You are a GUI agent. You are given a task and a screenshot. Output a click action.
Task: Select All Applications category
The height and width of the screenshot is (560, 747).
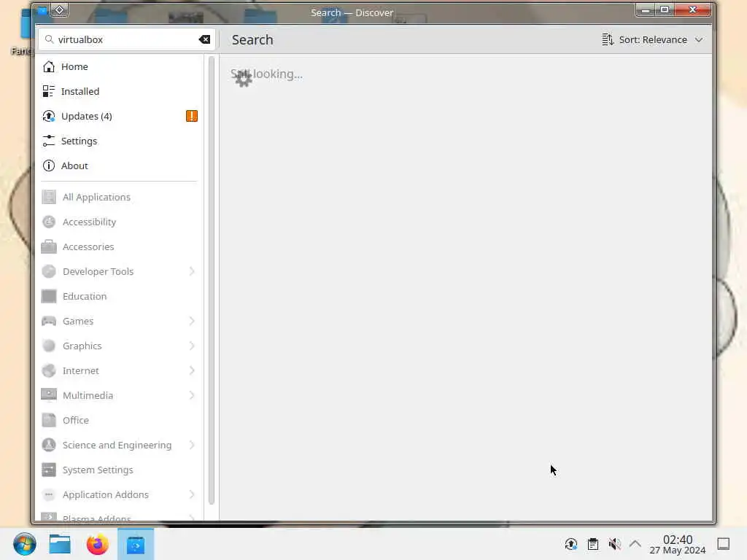click(x=119, y=197)
